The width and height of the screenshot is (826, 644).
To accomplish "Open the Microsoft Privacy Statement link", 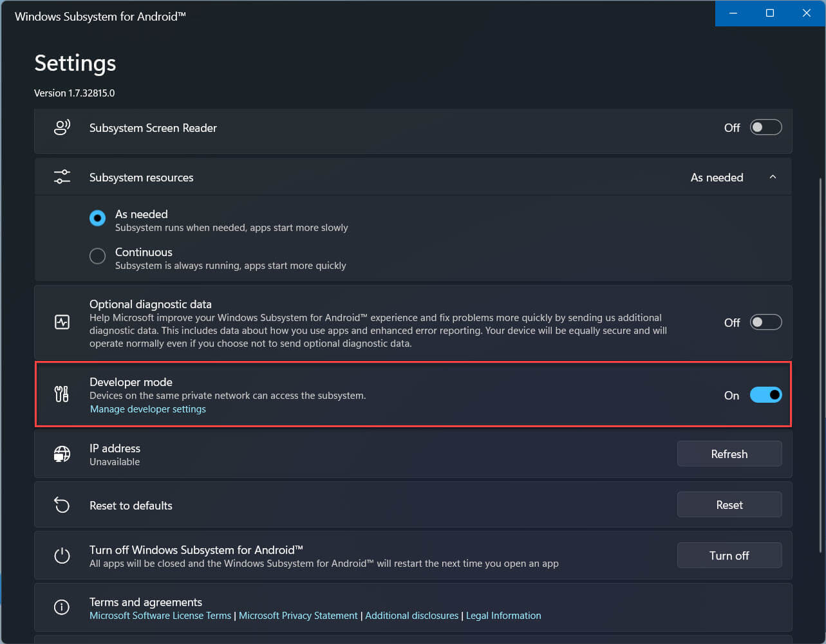I will coord(298,616).
